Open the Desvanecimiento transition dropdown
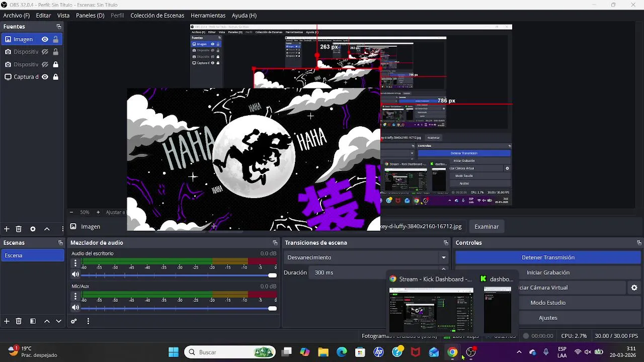644x362 pixels. pyautogui.click(x=366, y=257)
